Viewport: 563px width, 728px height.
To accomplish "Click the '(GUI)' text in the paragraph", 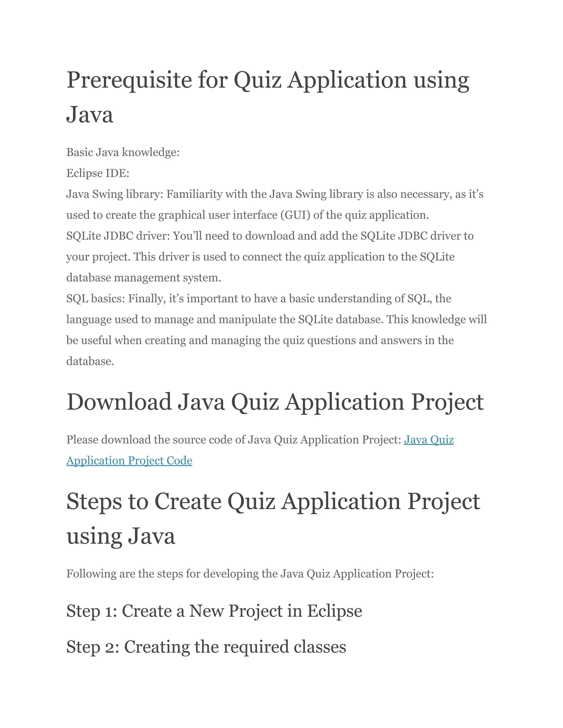I will pyautogui.click(x=295, y=215).
